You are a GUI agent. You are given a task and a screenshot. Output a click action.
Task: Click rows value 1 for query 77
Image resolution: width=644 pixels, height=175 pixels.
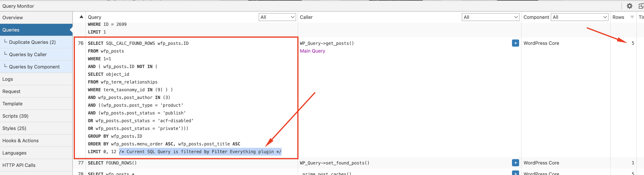(x=633, y=163)
